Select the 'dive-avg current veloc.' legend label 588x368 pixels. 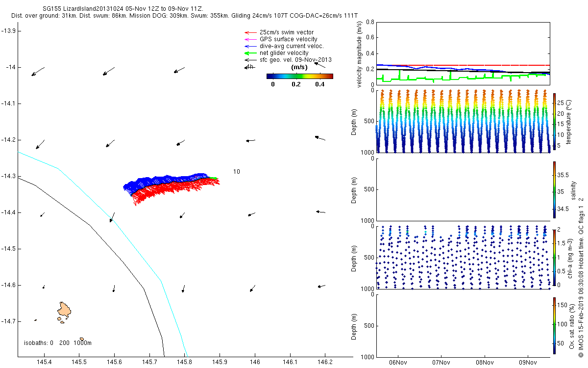(292, 46)
